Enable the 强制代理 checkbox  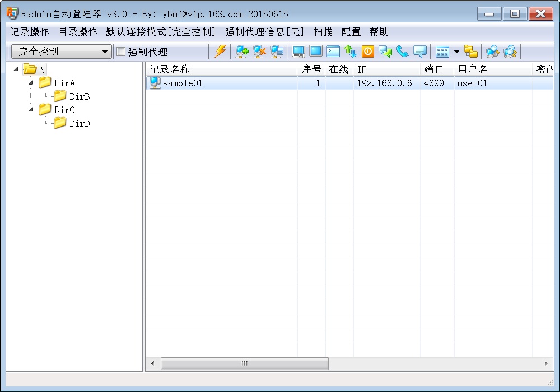pyautogui.click(x=121, y=52)
